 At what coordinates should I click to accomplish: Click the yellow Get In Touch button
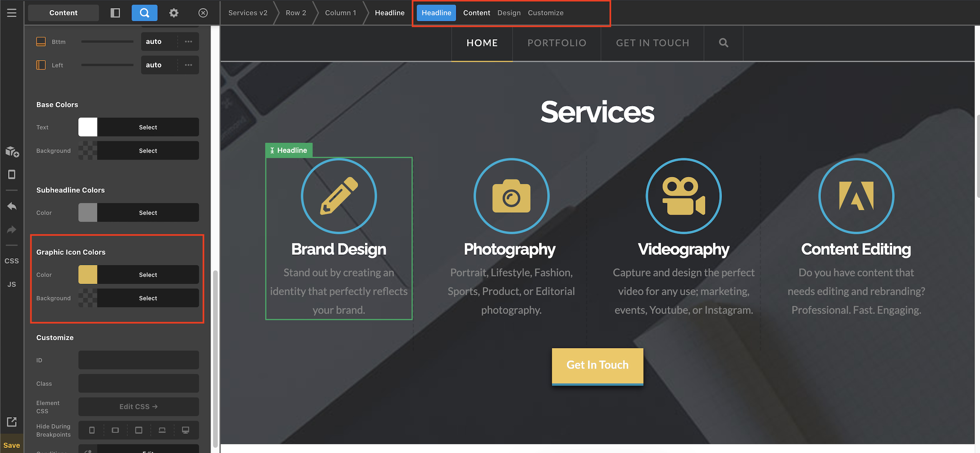coord(597,366)
